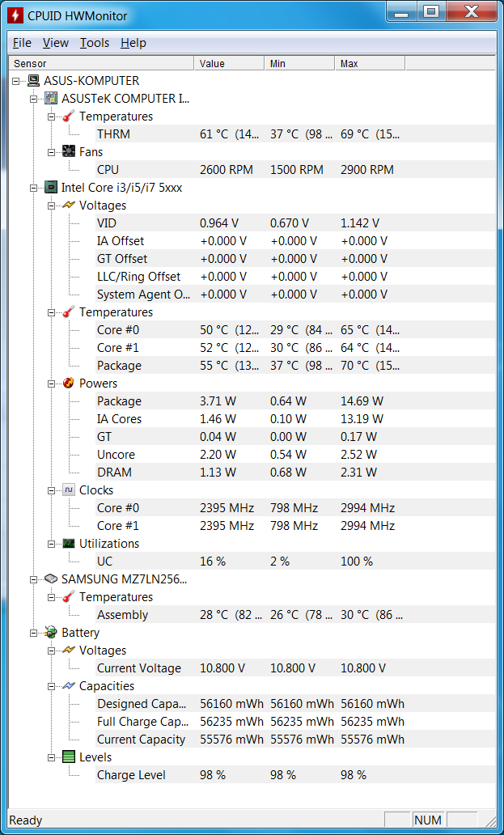Click the Utilizations graph icon

[69, 543]
